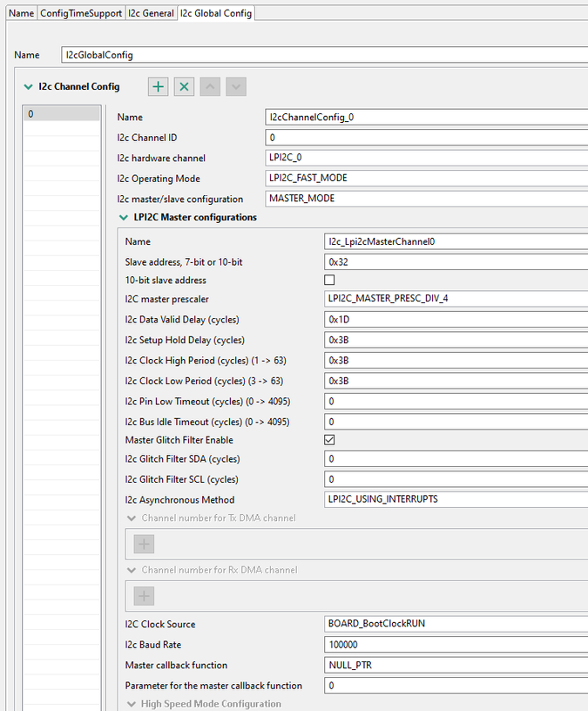Click I2c Glitch Filter SCL field
Image resolution: width=588 pixels, height=711 pixels.
[456, 479]
